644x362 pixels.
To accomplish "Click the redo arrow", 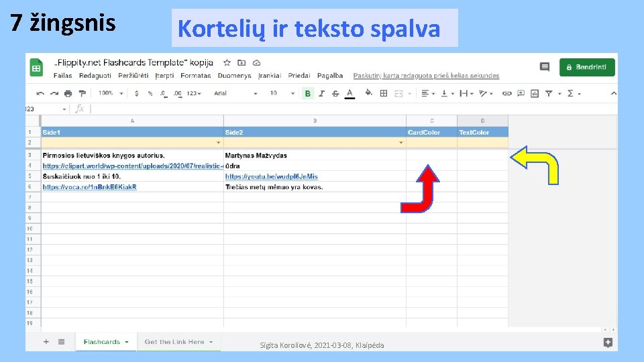I will pyautogui.click(x=54, y=94).
